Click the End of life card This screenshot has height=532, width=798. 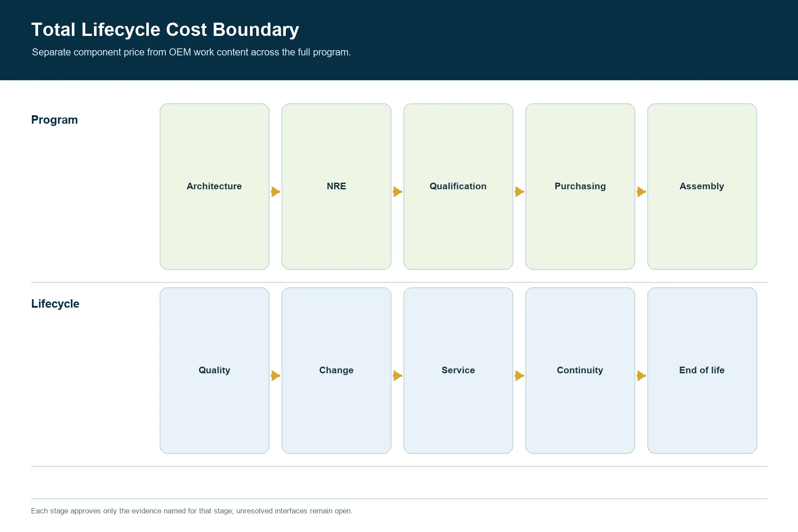click(702, 371)
